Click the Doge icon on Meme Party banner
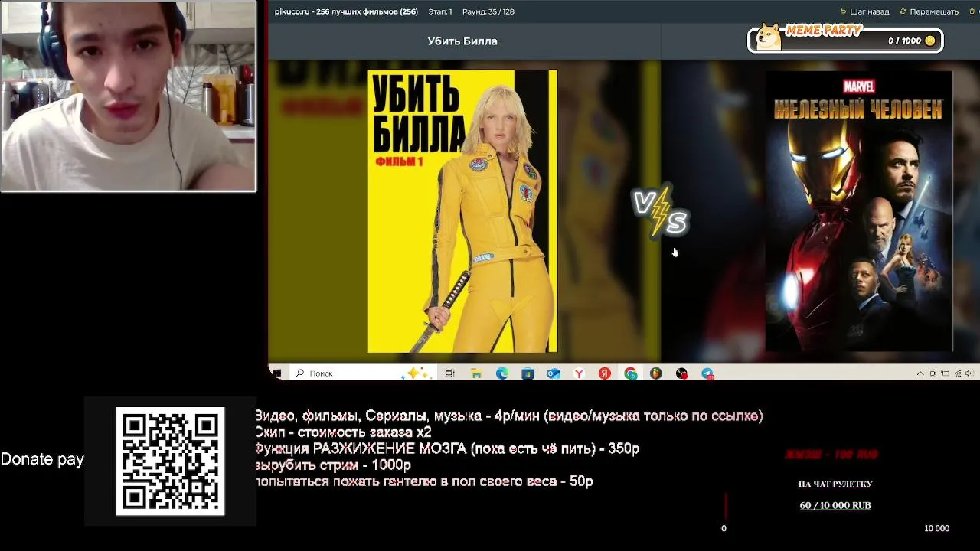Screen dimensions: 980x551 (x=769, y=37)
